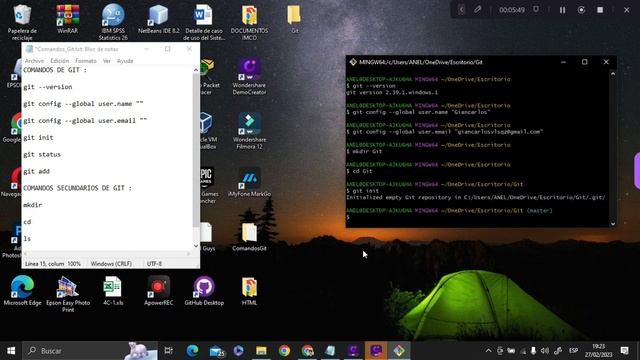Click the marker icon beside recording timer
This screenshot has height=360, width=640.
coord(536,9)
